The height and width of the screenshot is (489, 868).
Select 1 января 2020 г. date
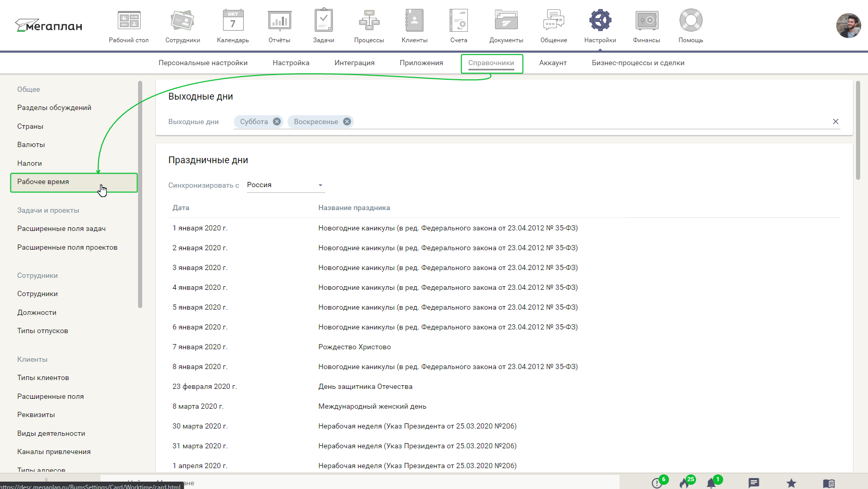coord(200,228)
